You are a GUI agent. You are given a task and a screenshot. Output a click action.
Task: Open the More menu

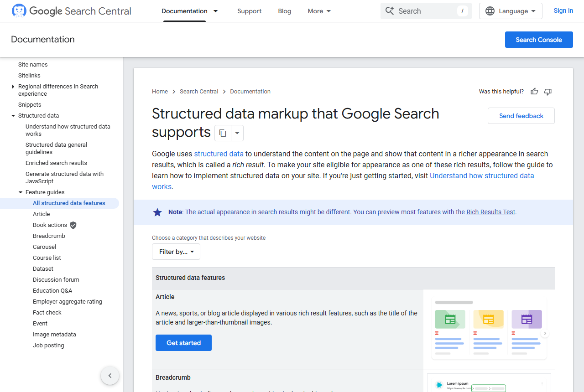click(x=319, y=11)
